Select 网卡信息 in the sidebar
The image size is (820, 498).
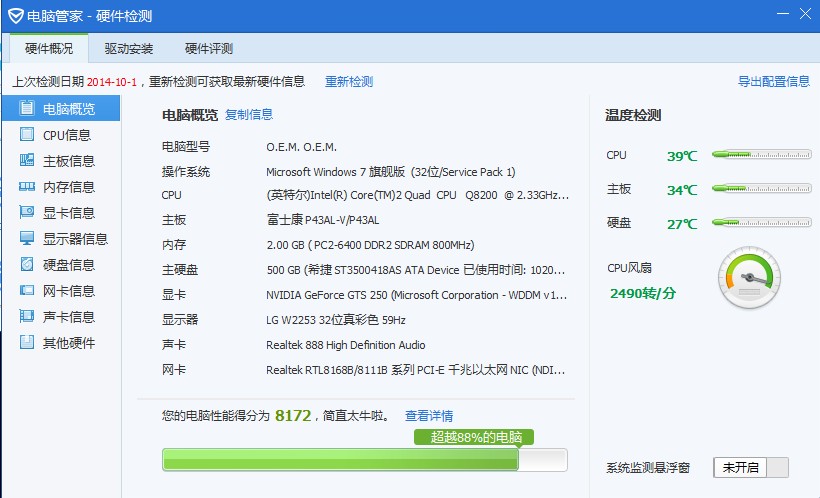61,290
